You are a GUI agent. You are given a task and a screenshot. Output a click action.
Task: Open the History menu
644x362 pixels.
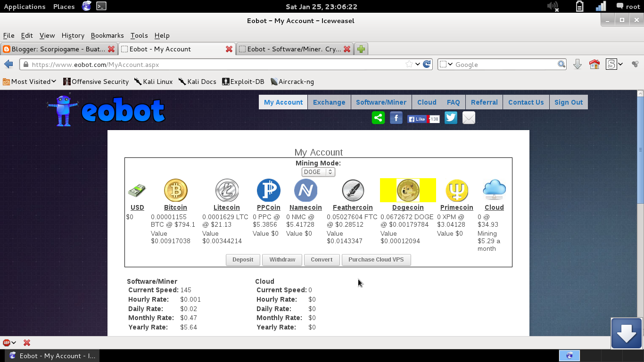73,35
